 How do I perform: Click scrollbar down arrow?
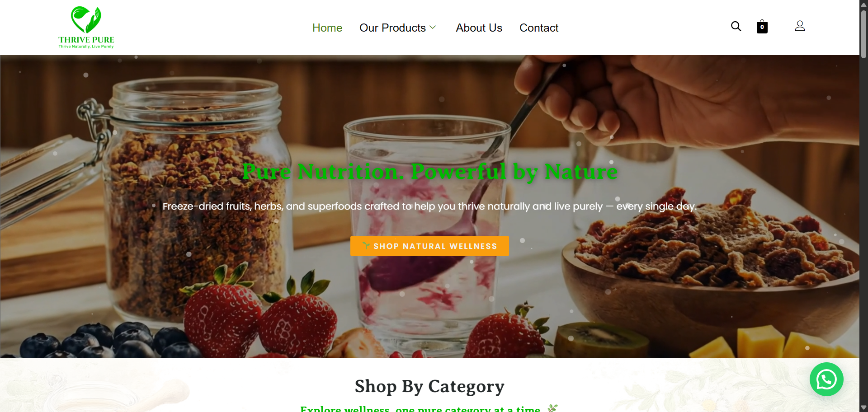863,407
